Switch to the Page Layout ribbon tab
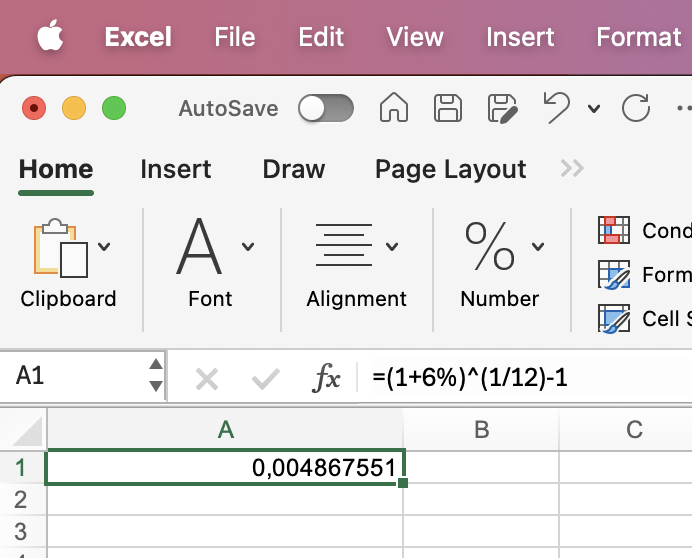 tap(450, 169)
